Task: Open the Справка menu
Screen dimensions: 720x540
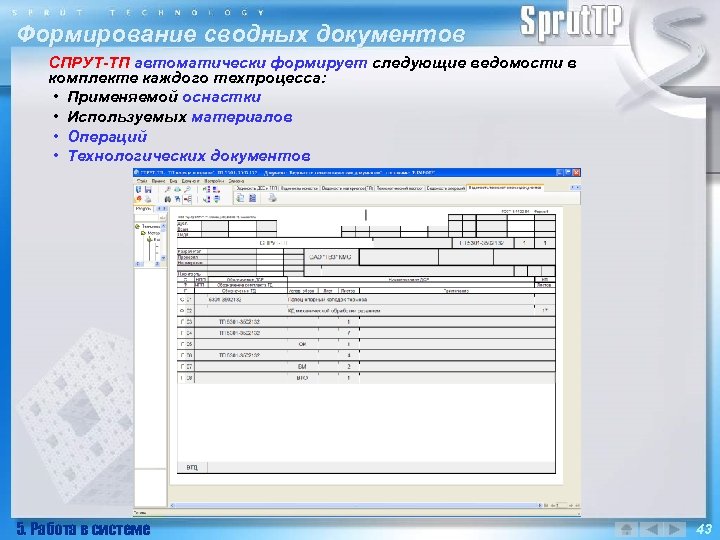Action: (x=236, y=181)
